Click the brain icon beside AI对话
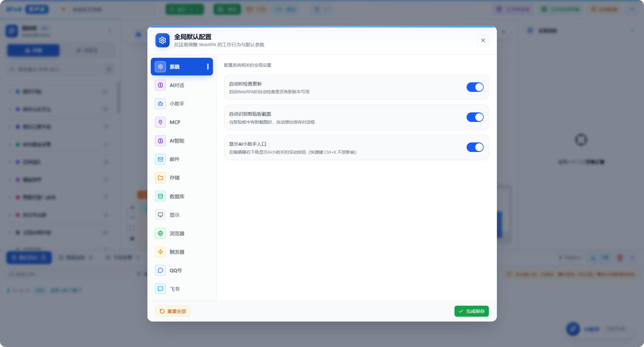The width and height of the screenshot is (644, 347). pos(160,85)
